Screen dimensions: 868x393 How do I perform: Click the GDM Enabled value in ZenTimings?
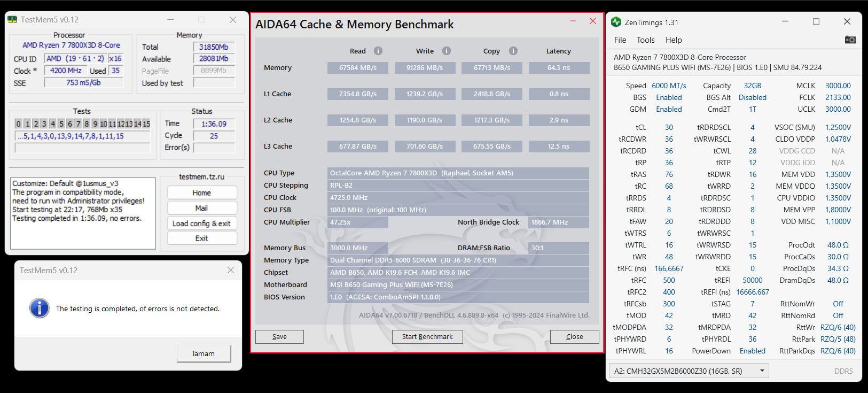click(x=669, y=109)
